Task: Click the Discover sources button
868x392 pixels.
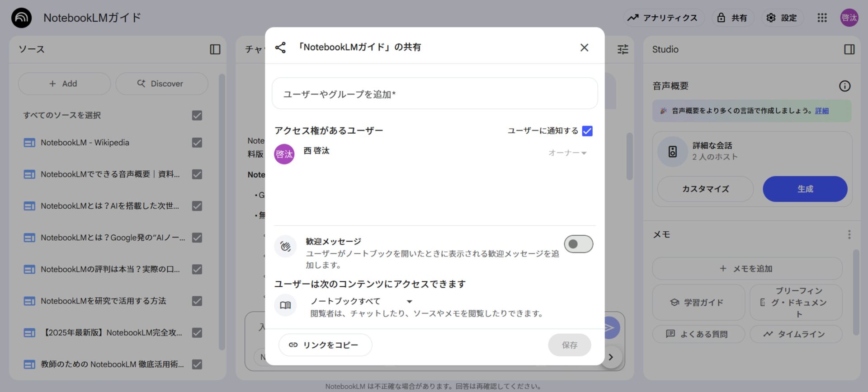Action: [162, 84]
